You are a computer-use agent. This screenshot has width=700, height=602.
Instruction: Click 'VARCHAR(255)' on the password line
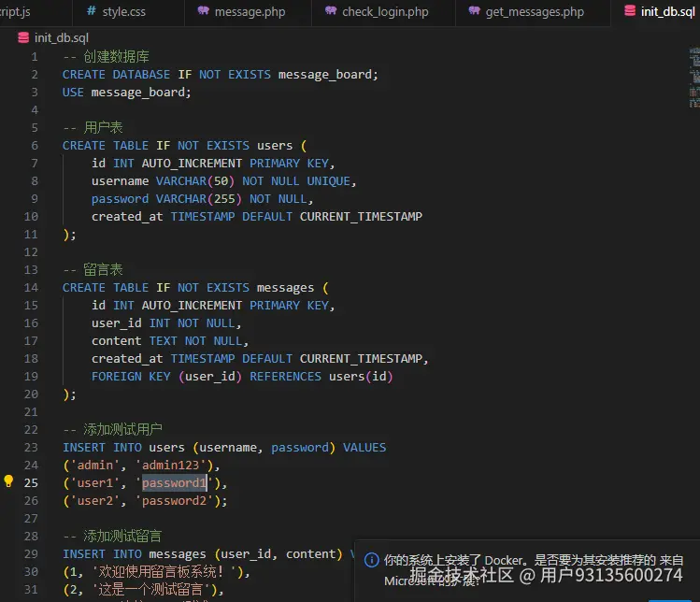click(x=199, y=199)
